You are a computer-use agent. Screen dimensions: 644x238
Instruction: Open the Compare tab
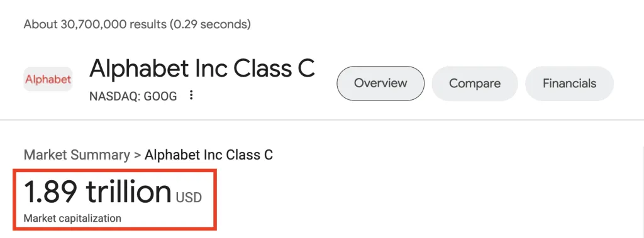pyautogui.click(x=475, y=84)
